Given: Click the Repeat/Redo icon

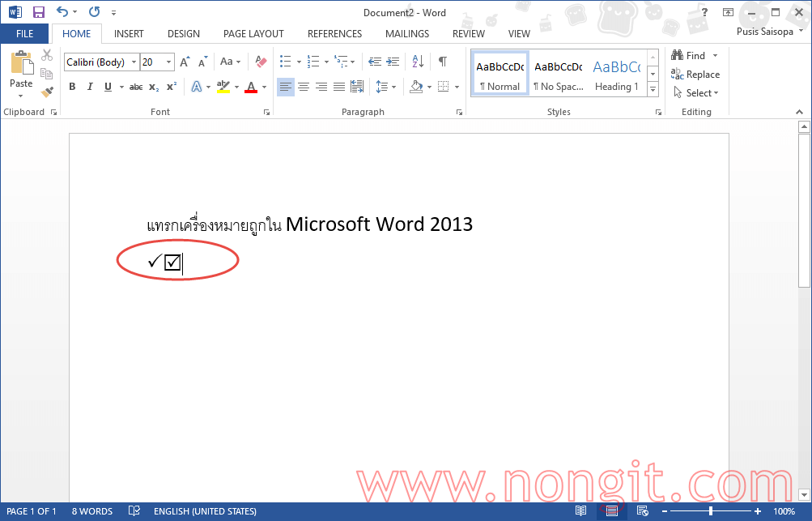Looking at the screenshot, I should (x=94, y=12).
